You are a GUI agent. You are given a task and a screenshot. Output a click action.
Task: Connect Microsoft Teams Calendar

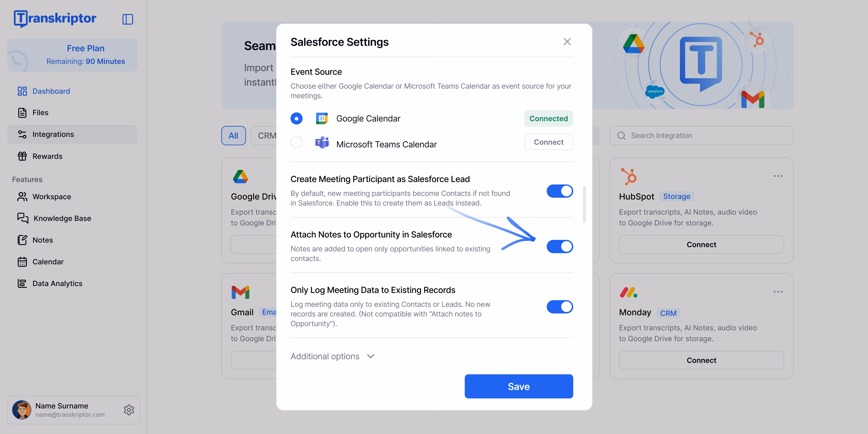(x=549, y=142)
